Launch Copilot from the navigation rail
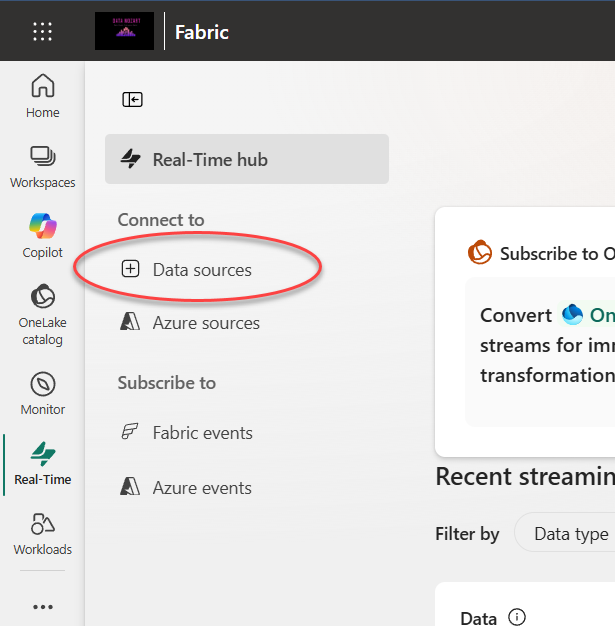The image size is (615, 626). (x=42, y=236)
